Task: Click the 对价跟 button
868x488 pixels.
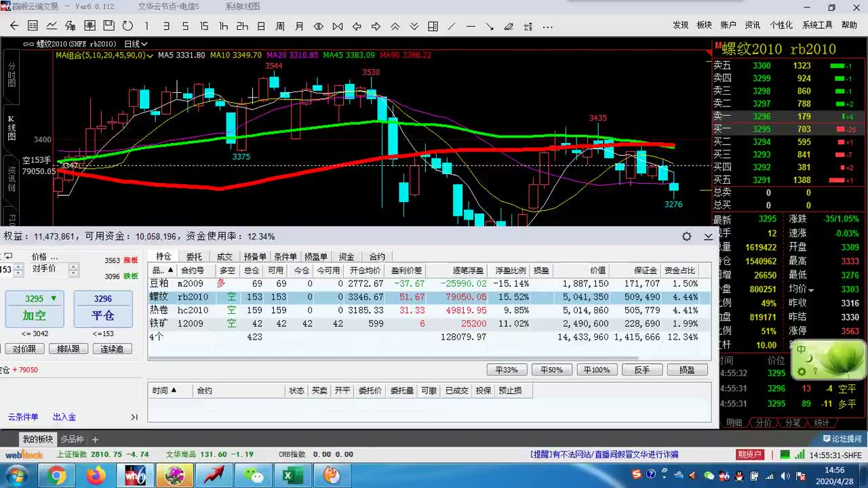Action: pos(24,349)
